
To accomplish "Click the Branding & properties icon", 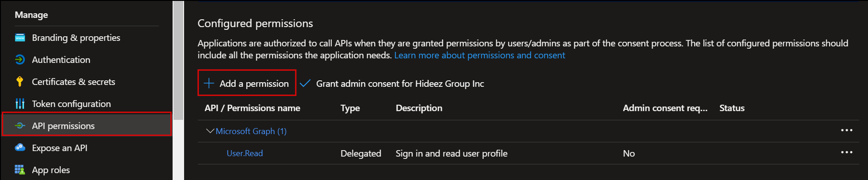I will (x=20, y=38).
